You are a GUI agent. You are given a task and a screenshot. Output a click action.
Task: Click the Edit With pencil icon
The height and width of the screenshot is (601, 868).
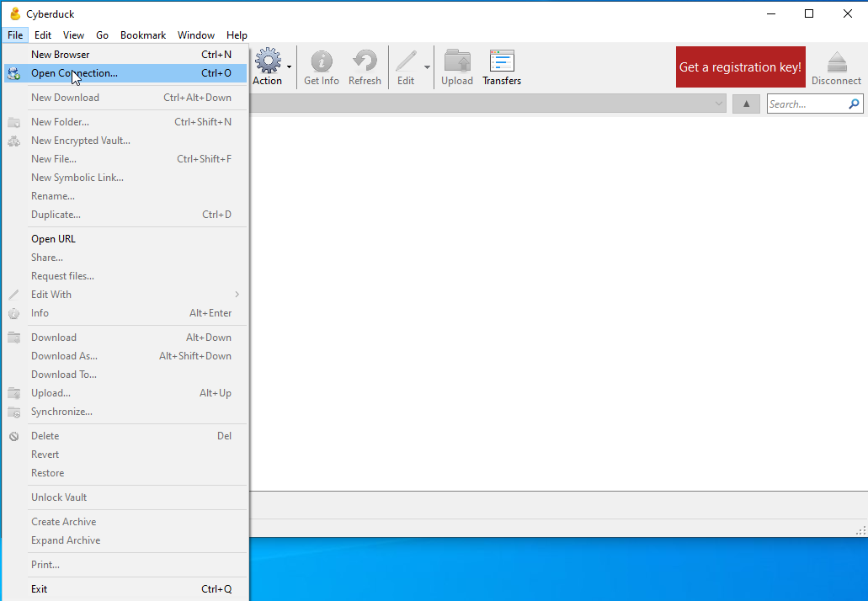click(13, 295)
